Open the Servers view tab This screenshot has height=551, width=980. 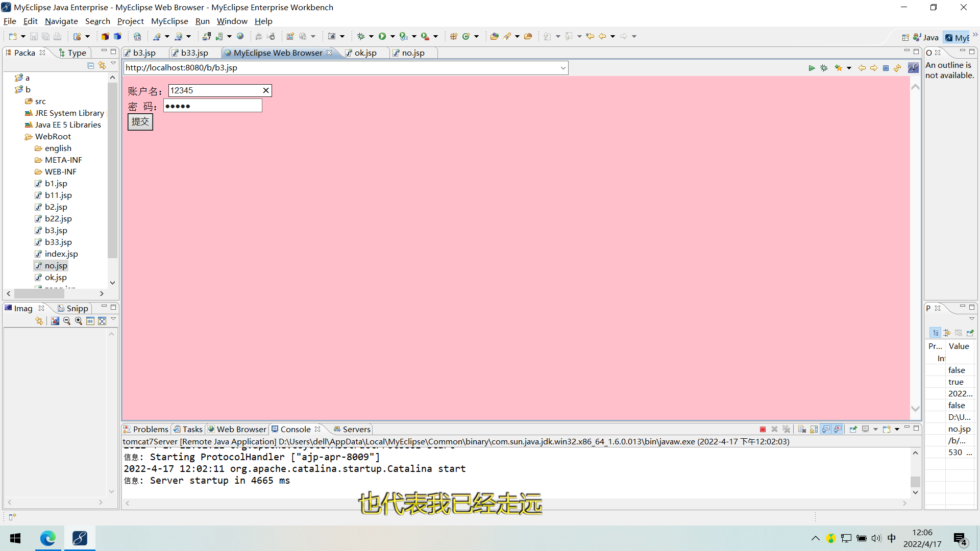(x=356, y=429)
